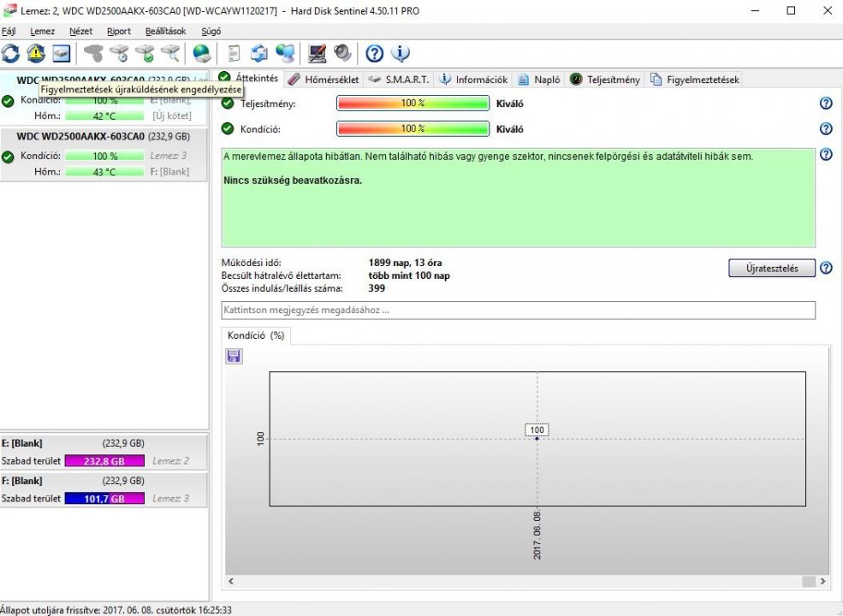Select the Kondíció (%) graph tab
The width and height of the screenshot is (843, 616).
coord(256,335)
